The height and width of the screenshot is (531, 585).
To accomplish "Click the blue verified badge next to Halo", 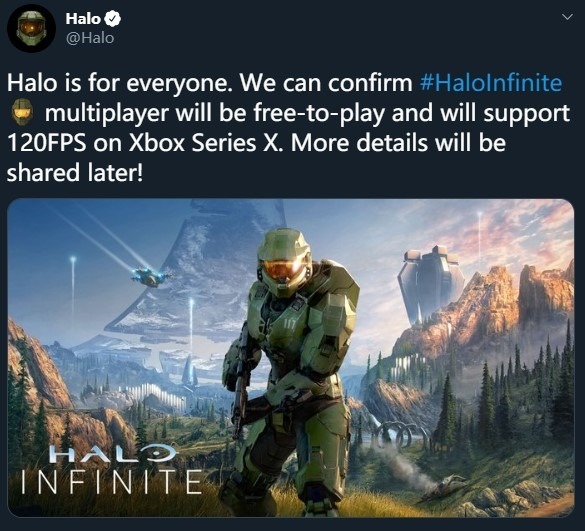I will point(112,19).
